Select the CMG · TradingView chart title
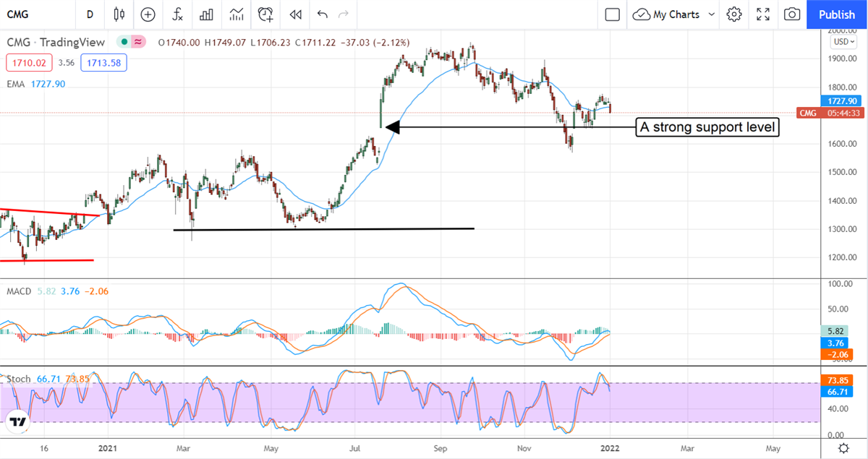Viewport: 868px width, 459px height. pos(56,43)
